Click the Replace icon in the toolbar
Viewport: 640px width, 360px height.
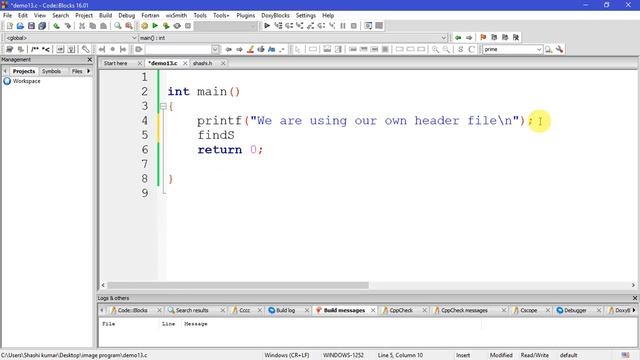[x=129, y=26]
